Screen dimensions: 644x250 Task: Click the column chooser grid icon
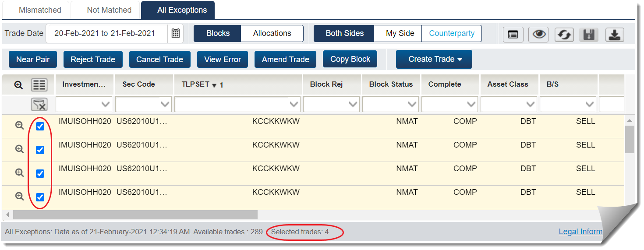point(39,85)
